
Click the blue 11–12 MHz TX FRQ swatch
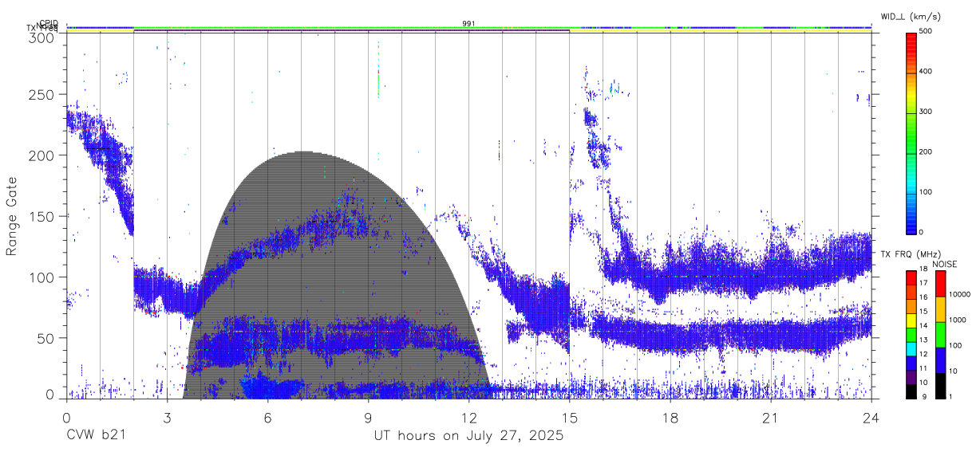(911, 363)
